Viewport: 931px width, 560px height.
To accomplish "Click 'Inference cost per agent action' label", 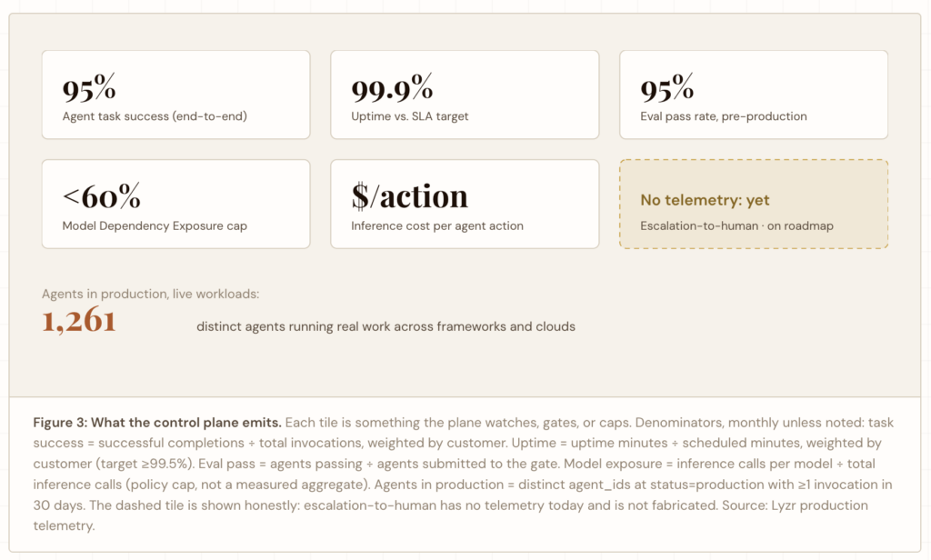I will [437, 225].
